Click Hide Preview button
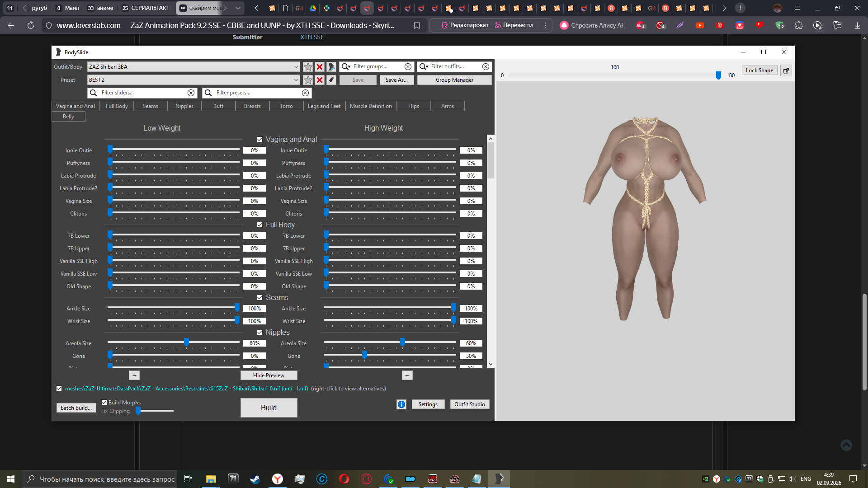Screen dimensions: 868x488 click(x=269, y=375)
